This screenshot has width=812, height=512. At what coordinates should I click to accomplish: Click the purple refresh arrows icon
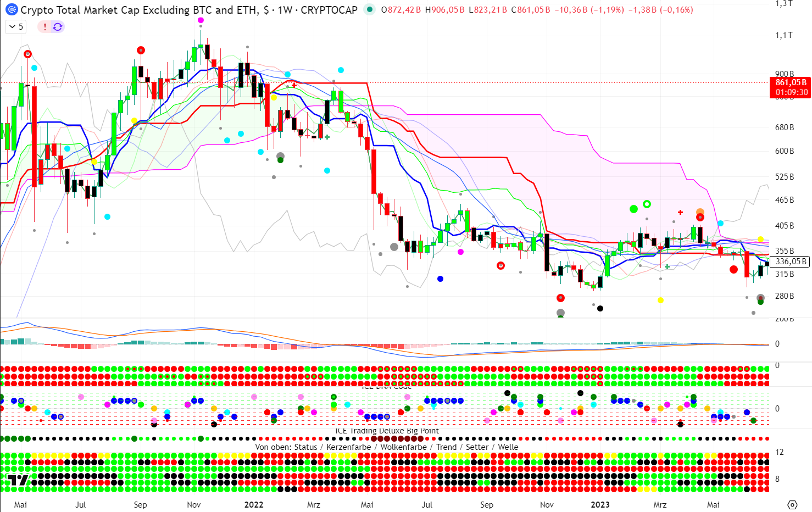tap(57, 26)
